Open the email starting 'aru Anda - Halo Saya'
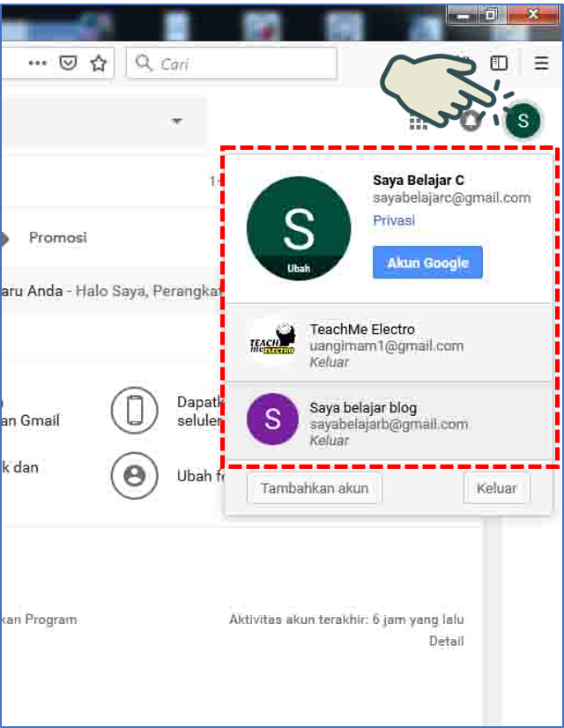The width and height of the screenshot is (564, 728). click(111, 291)
